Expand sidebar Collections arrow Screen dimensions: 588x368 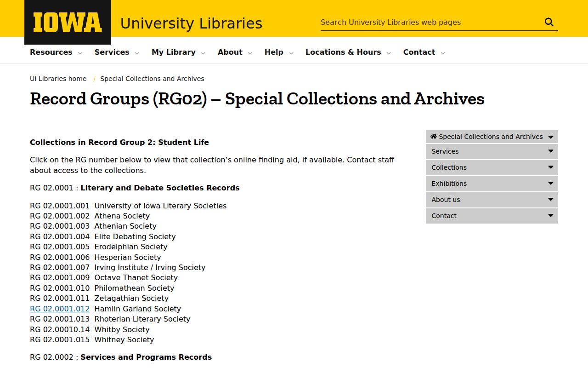click(550, 167)
